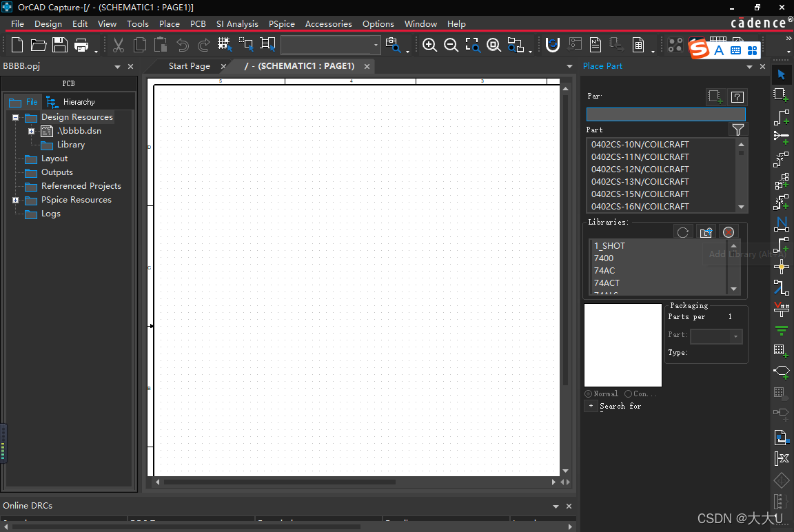The image size is (794, 532).
Task: Click the Zoom In magnifier icon
Action: 429,45
